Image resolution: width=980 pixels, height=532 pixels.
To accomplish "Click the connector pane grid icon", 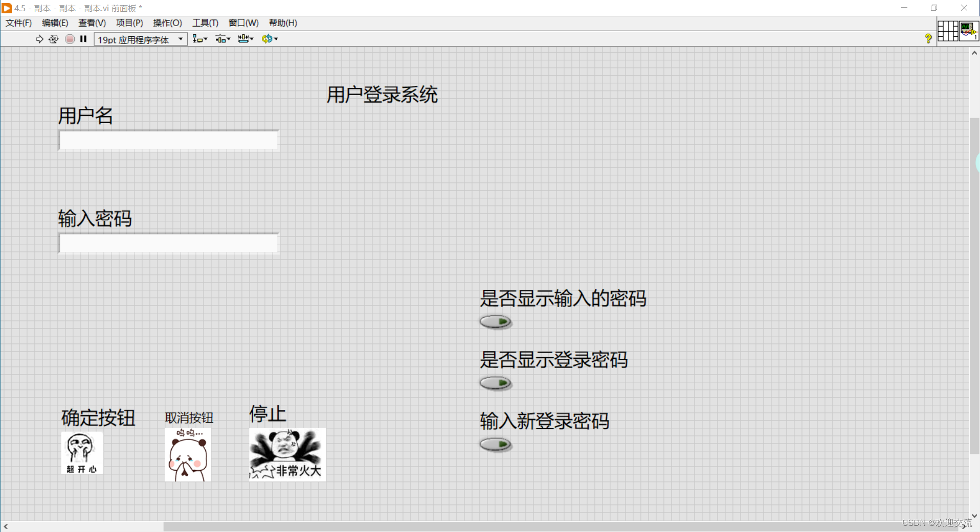I will [x=947, y=31].
